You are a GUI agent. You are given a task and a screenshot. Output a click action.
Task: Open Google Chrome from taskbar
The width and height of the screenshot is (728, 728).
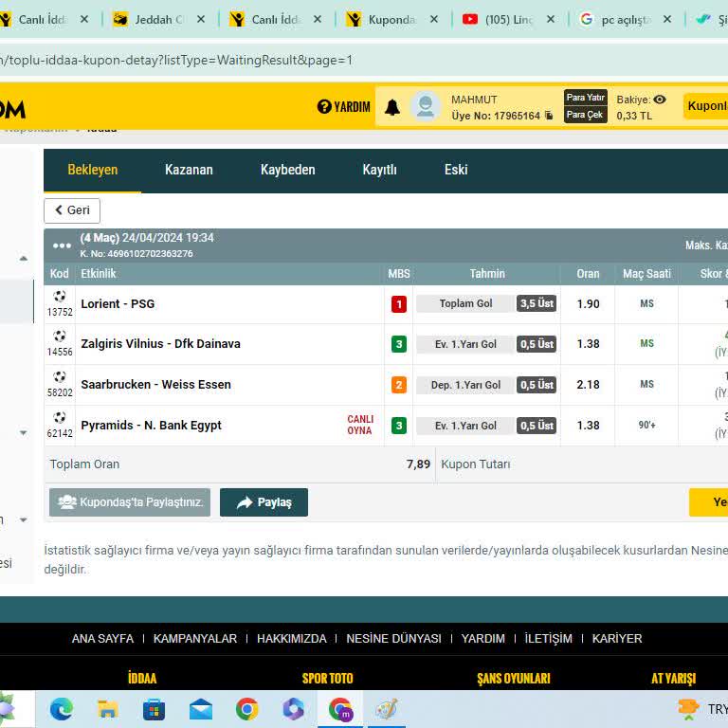[247, 709]
